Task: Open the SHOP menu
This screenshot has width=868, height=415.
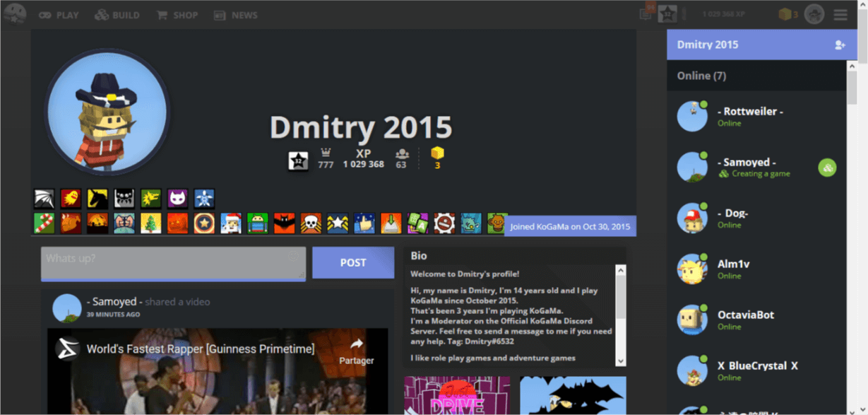Action: [177, 15]
